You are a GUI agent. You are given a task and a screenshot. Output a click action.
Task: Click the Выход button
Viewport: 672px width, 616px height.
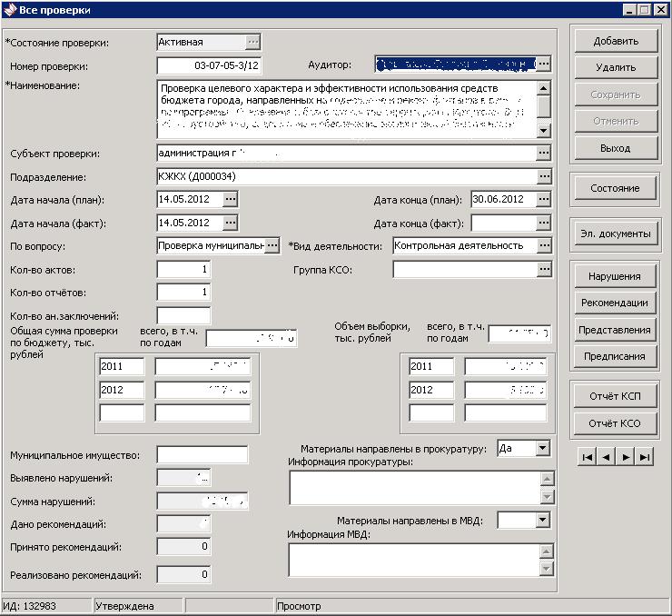pos(616,148)
